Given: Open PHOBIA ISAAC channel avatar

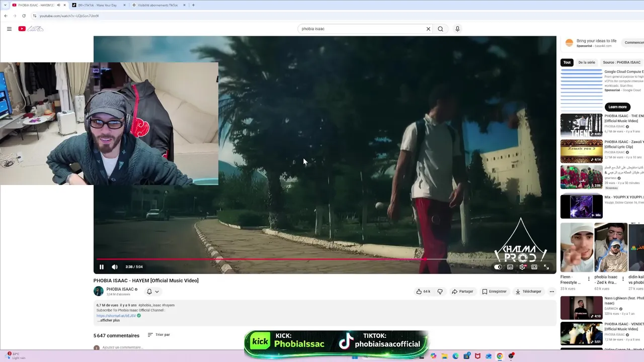Looking at the screenshot, I should (x=99, y=291).
